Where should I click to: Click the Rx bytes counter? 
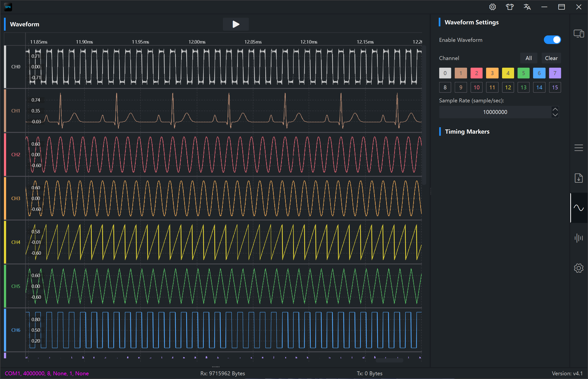(223, 373)
